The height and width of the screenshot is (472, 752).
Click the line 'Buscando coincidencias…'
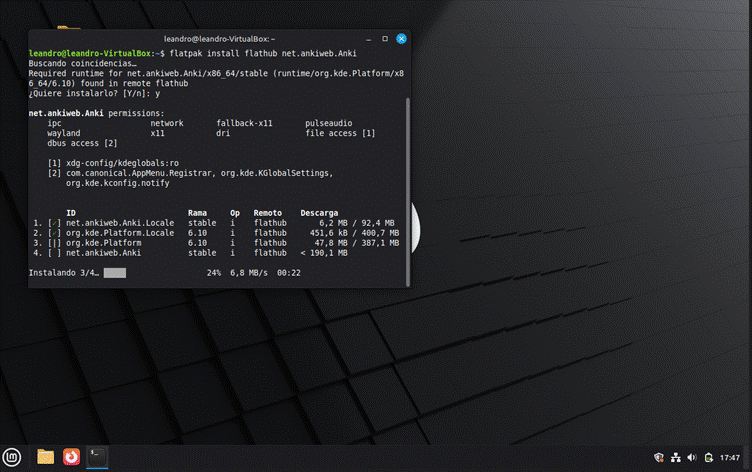82,63
